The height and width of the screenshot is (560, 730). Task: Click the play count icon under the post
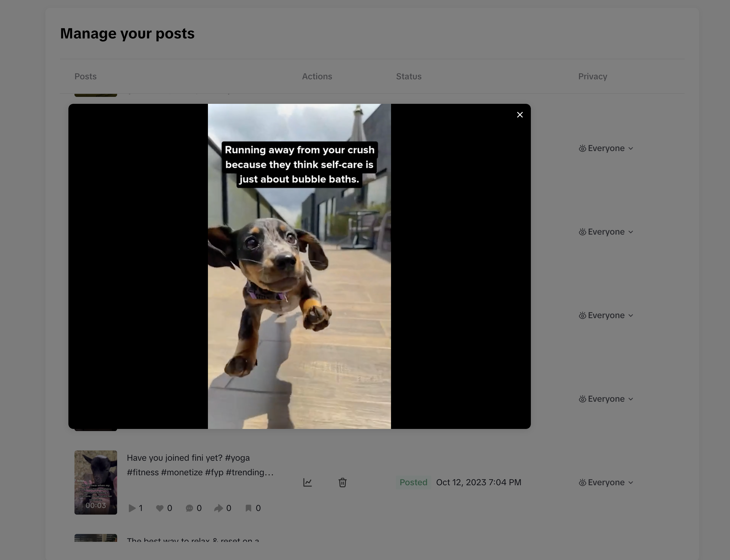pos(132,508)
